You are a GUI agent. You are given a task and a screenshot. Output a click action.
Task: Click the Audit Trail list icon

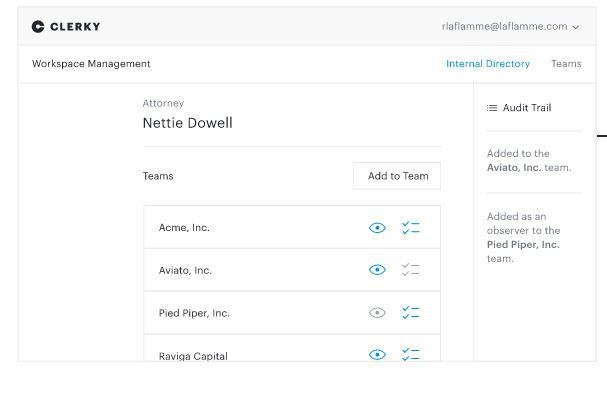pos(492,108)
